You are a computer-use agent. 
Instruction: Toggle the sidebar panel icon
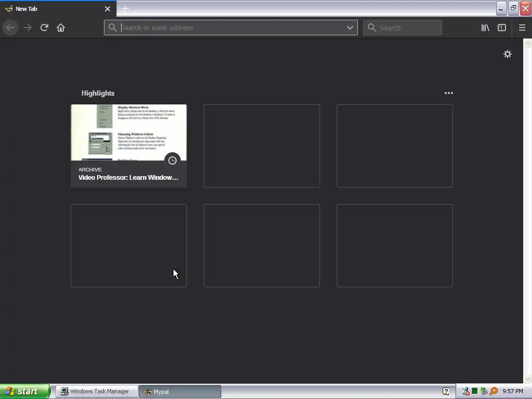(x=502, y=28)
